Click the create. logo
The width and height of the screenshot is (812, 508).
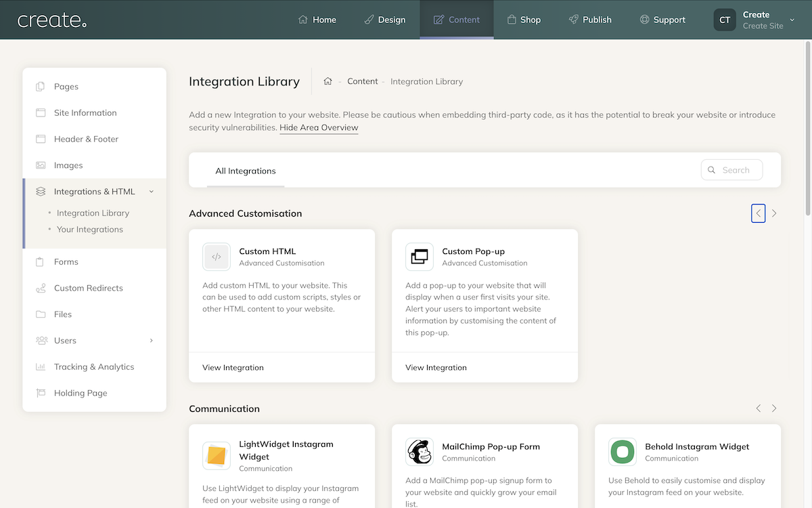coord(52,20)
